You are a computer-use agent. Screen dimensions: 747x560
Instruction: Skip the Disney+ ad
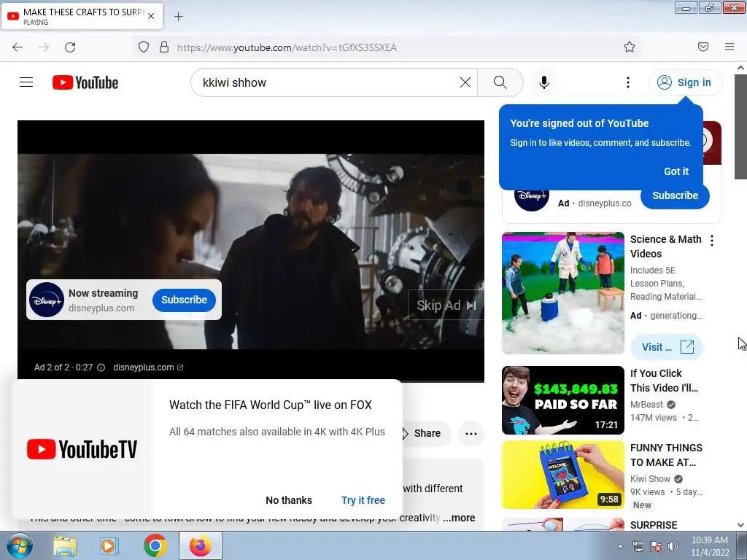point(446,306)
